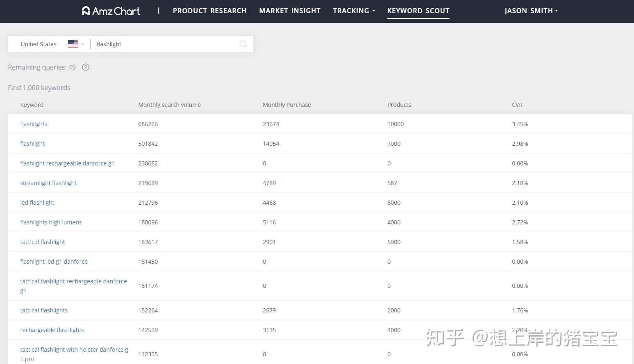This screenshot has width=634, height=364.
Task: Click search volume value 219699
Action: [148, 183]
